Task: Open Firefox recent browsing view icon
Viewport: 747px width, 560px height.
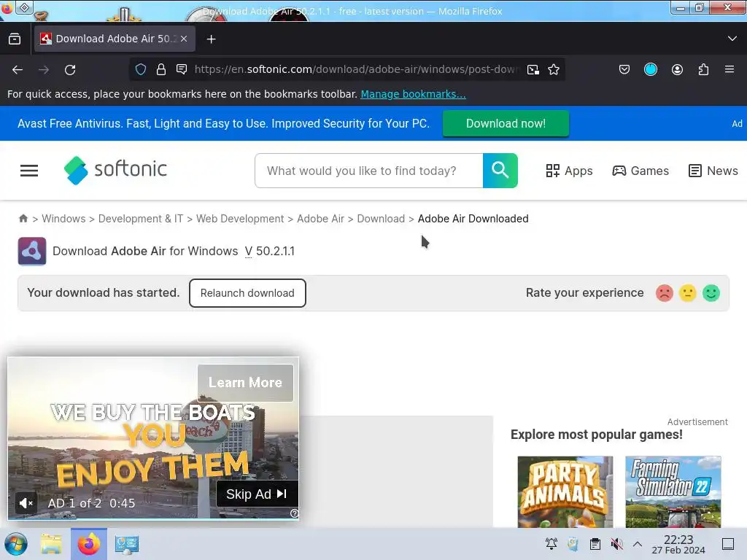Action: (x=15, y=39)
